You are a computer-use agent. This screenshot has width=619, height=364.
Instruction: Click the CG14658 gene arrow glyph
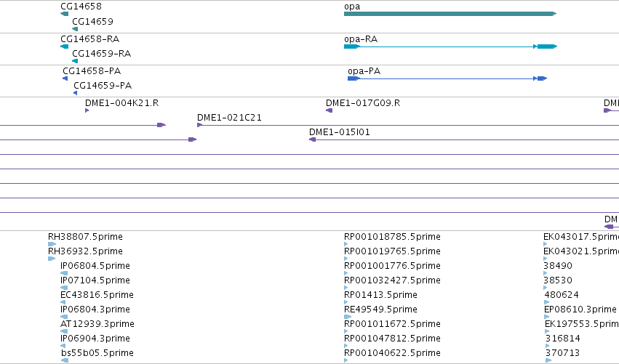click(64, 14)
